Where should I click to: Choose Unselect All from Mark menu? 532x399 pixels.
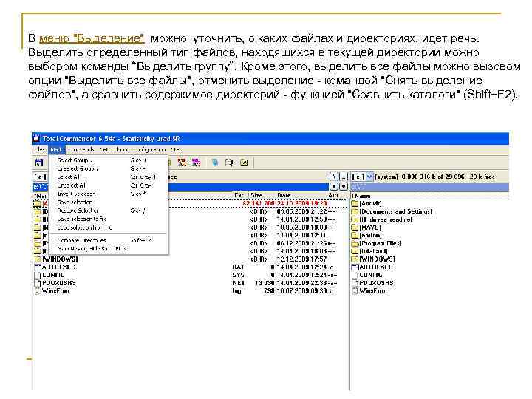[108, 185]
